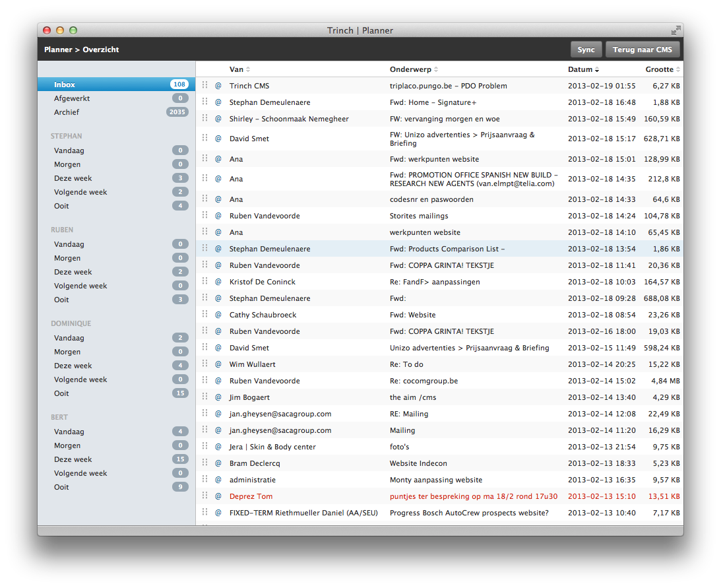The image size is (721, 588).
Task: Open the Afgewerkt folder
Action: pyautogui.click(x=117, y=98)
